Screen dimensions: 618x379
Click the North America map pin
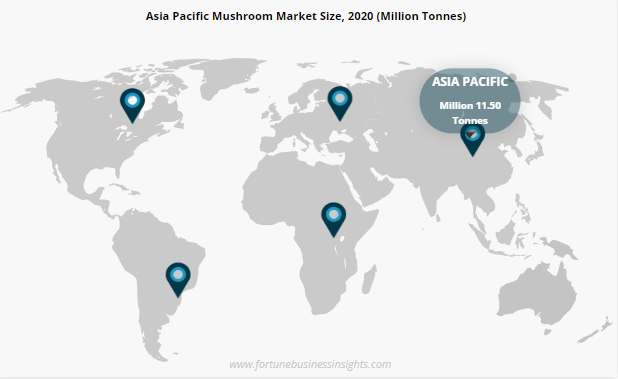coord(132,105)
